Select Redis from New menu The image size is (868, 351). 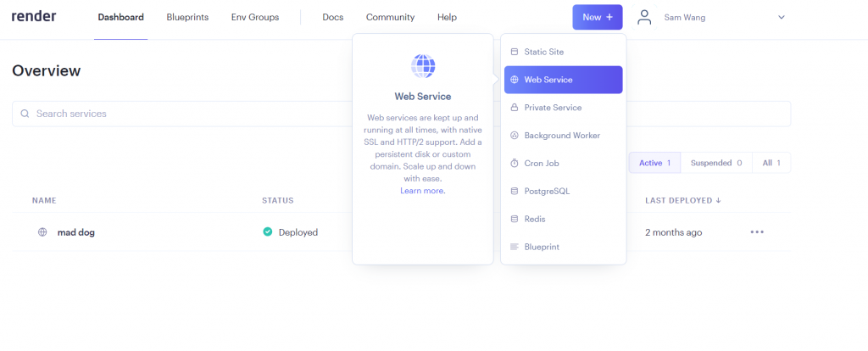[x=564, y=219]
